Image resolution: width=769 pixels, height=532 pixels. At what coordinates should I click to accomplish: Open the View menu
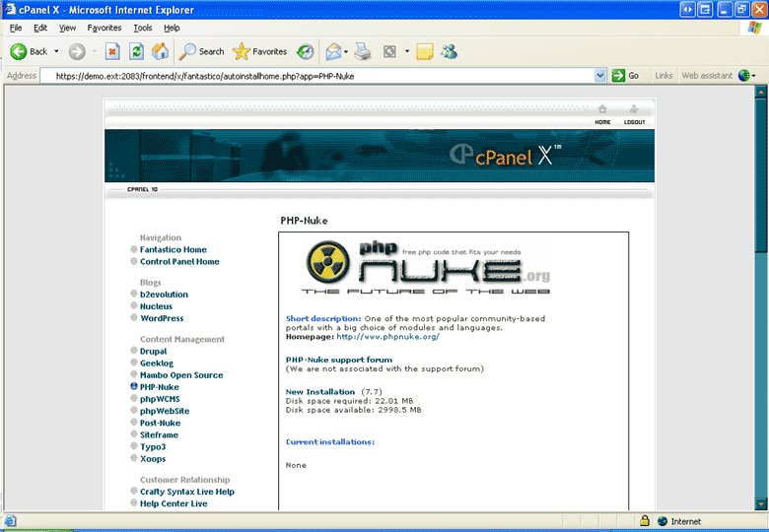tap(68, 28)
